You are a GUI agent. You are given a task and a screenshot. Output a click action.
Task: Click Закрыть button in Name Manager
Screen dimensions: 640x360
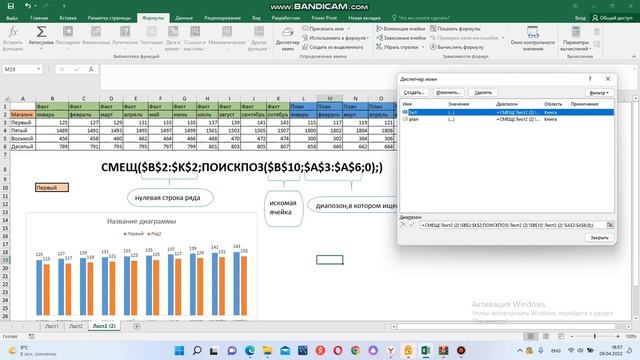[x=600, y=238]
